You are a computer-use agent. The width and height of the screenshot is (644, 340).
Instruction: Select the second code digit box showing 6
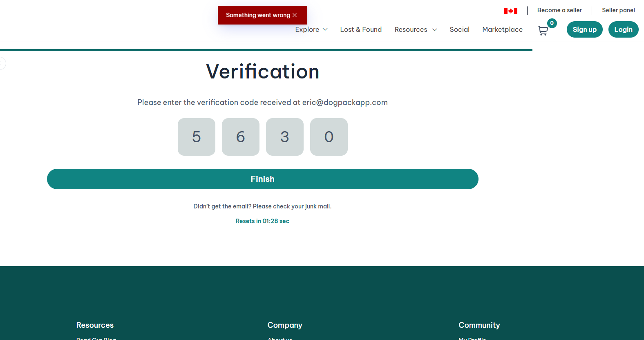click(241, 137)
